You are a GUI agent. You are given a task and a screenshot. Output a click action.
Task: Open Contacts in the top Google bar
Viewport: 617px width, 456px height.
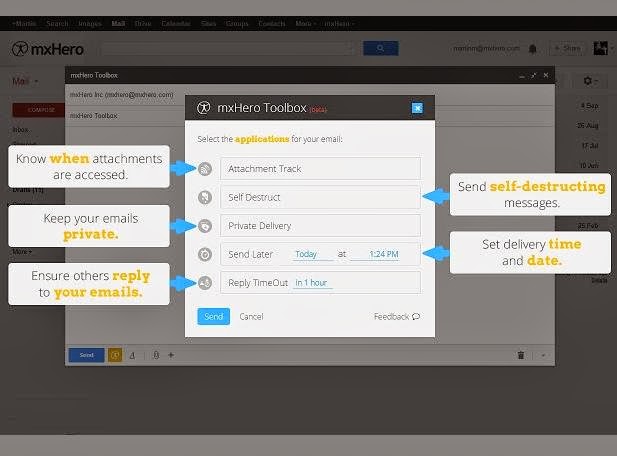click(x=272, y=24)
